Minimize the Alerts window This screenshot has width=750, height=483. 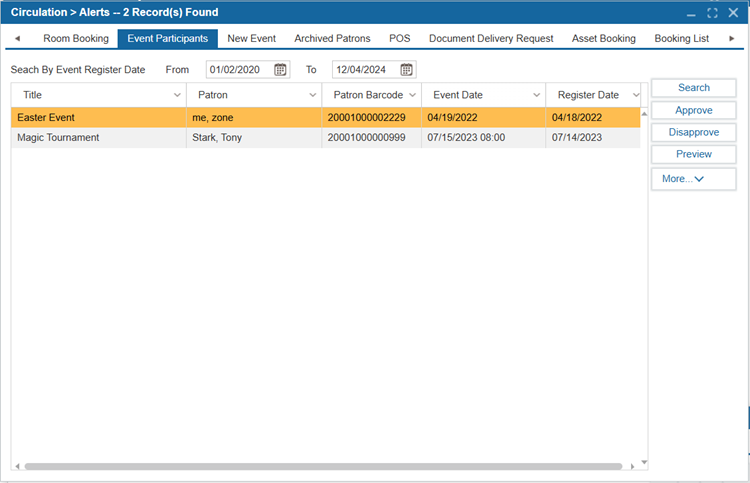point(691,13)
